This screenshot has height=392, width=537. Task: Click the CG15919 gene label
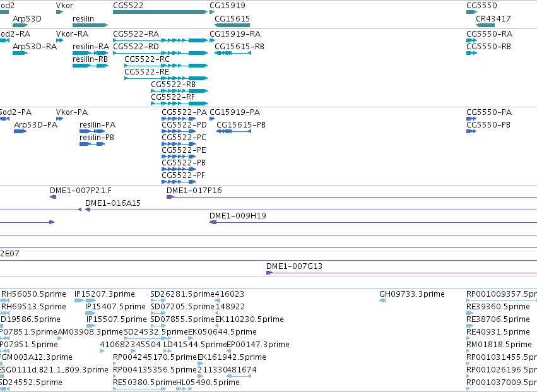coord(227,6)
